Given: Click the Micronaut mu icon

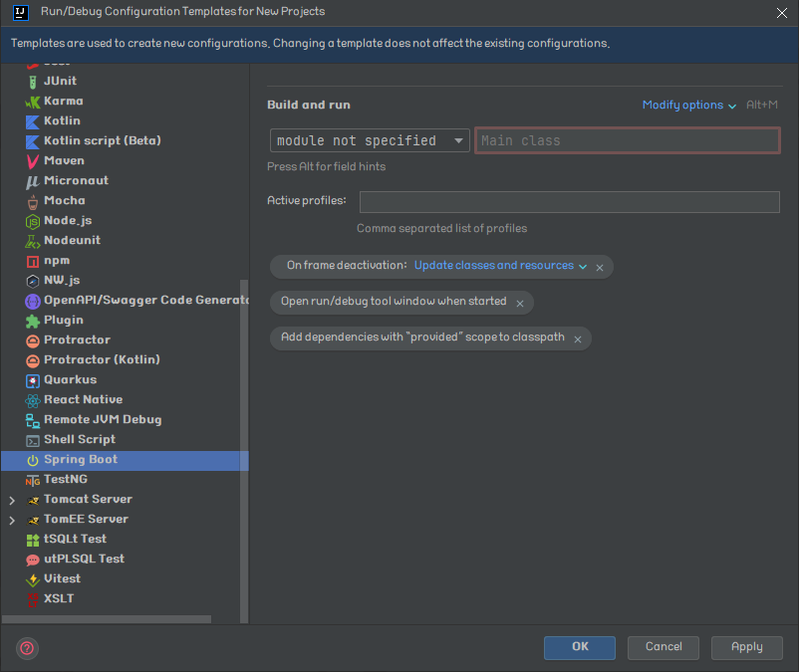Looking at the screenshot, I should (33, 181).
